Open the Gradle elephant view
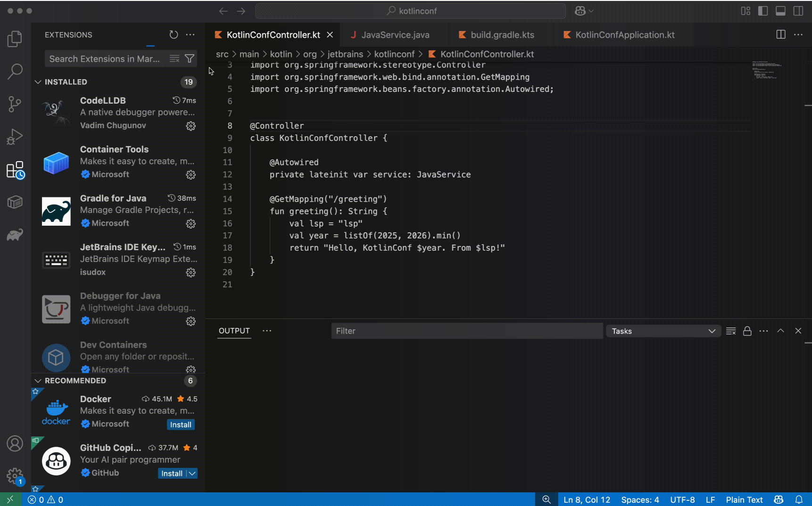Screen dimensions: 812x506 click(x=15, y=235)
